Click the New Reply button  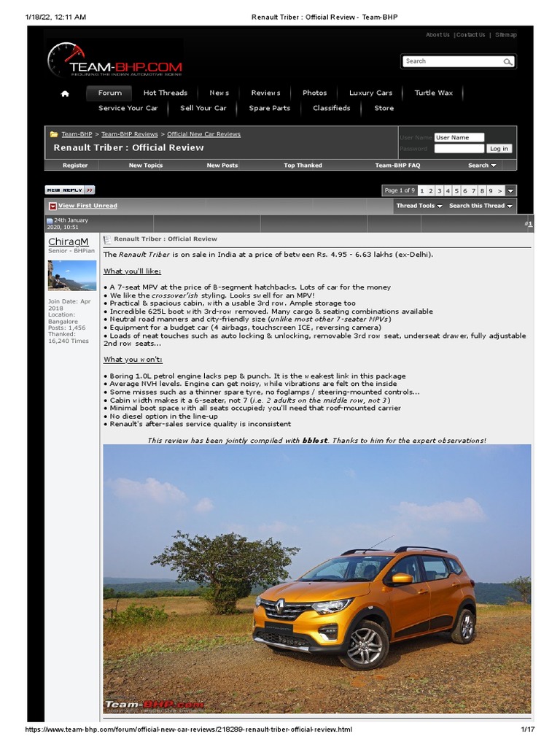click(x=70, y=190)
